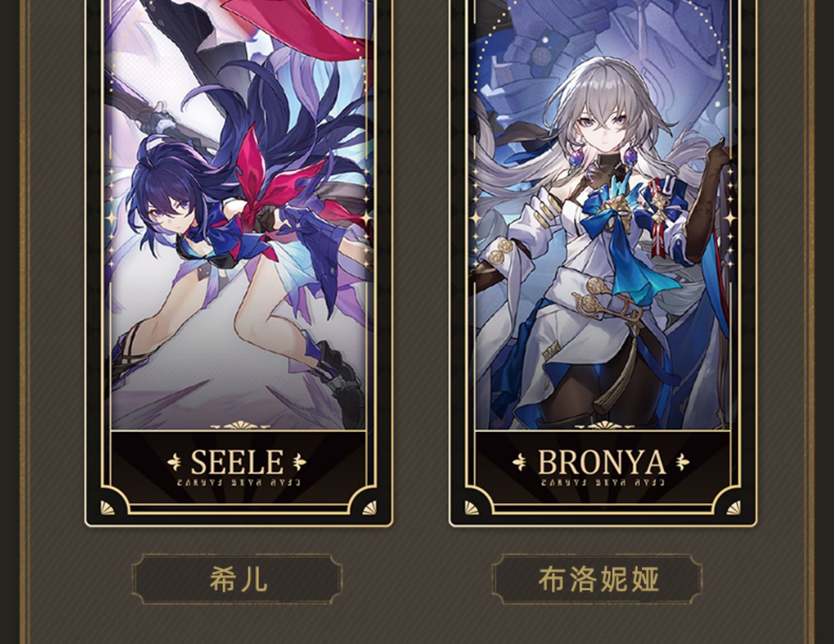The height and width of the screenshot is (644, 834).
Task: Click the SEELE name banner text
Action: pyautogui.click(x=237, y=462)
